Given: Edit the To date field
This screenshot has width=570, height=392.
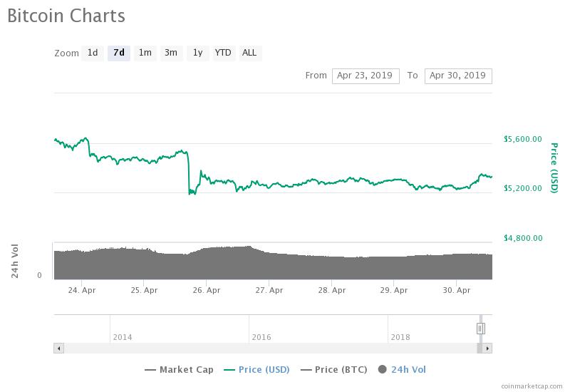Looking at the screenshot, I should tap(458, 76).
